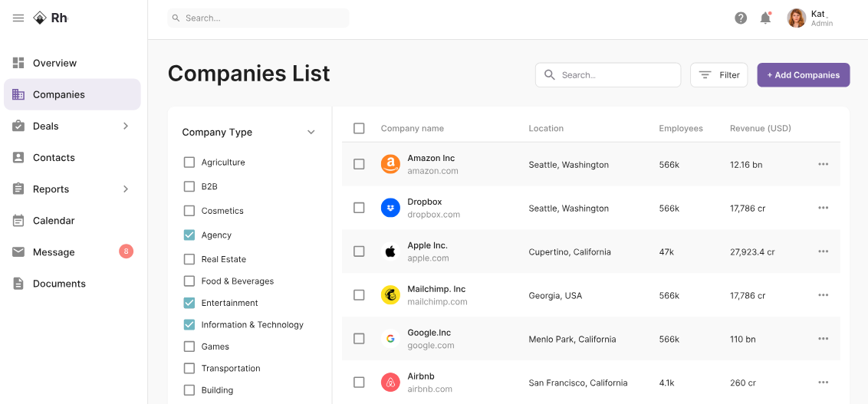Collapse the Company Type section
Viewport: 868px width, 404px height.
point(311,133)
